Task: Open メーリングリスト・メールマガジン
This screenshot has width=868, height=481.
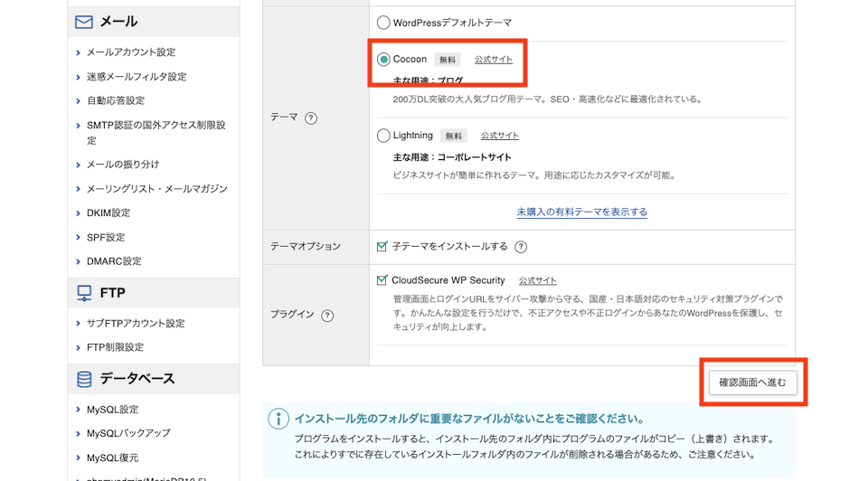Action: 156,189
